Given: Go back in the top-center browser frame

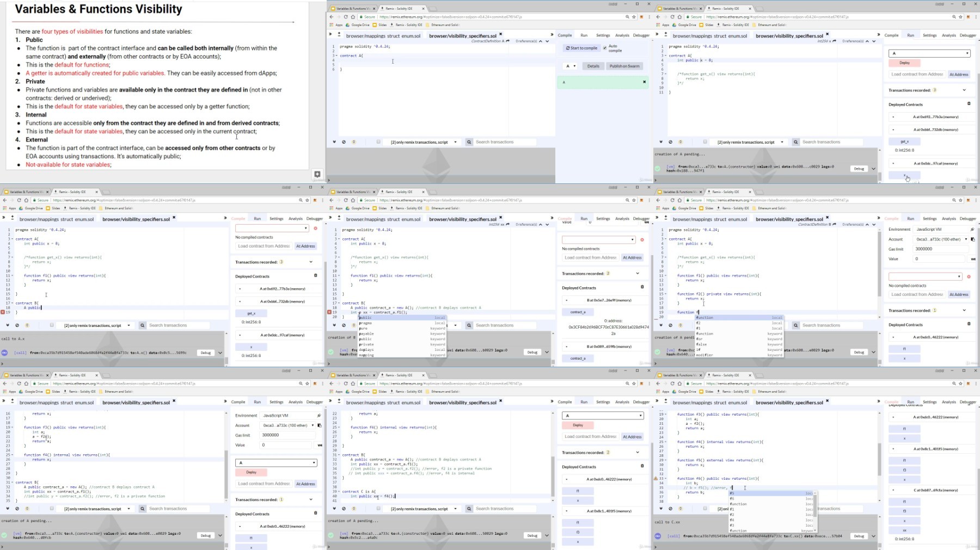Looking at the screenshot, I should [x=332, y=17].
